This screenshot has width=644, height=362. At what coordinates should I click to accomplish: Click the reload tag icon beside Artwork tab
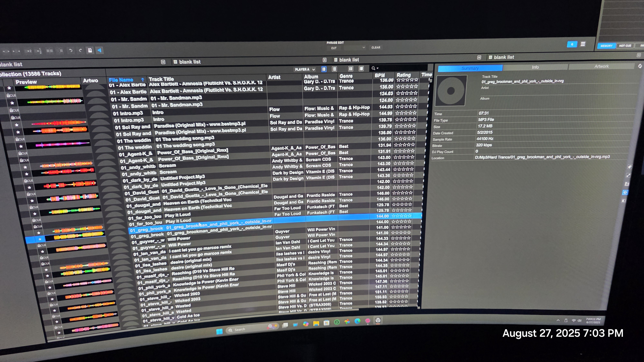tap(640, 66)
